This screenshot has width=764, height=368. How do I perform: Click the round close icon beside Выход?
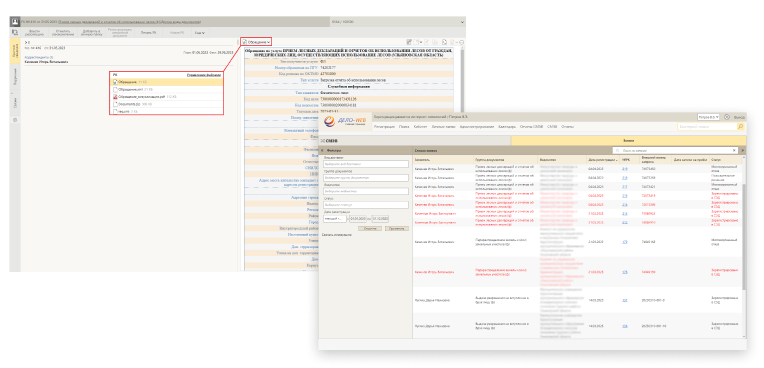pyautogui.click(x=727, y=117)
